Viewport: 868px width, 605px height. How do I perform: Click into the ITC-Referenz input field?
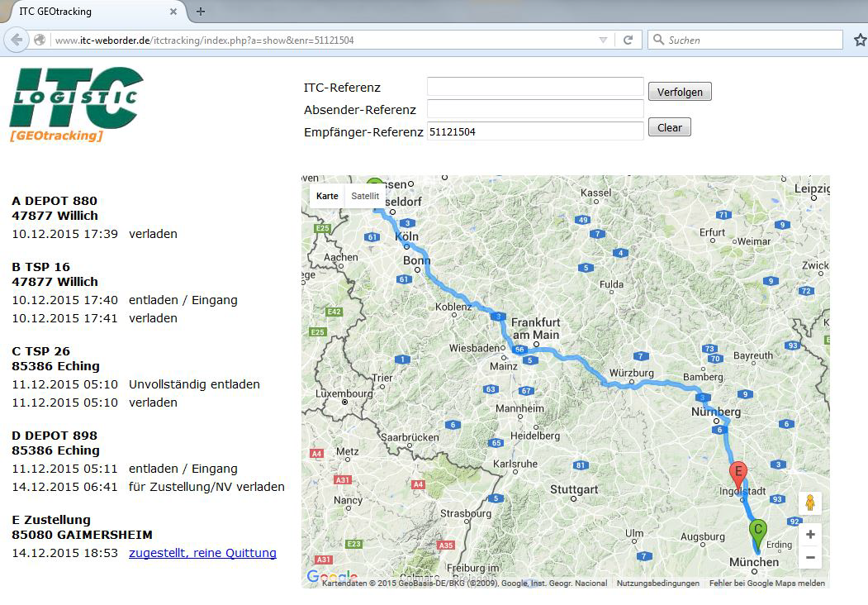point(534,88)
